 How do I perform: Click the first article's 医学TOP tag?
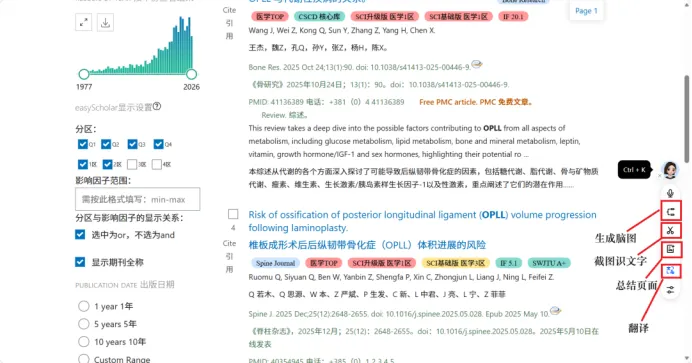click(x=270, y=17)
